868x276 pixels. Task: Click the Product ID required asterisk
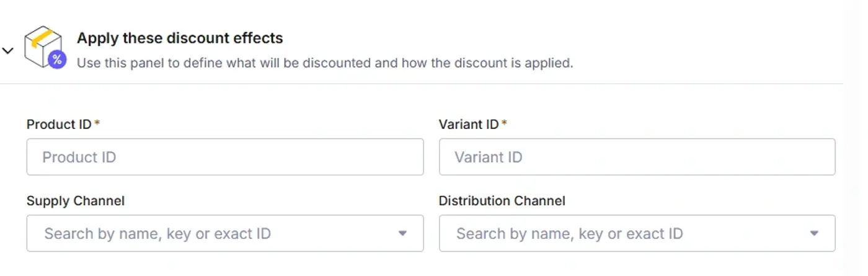pyautogui.click(x=97, y=123)
